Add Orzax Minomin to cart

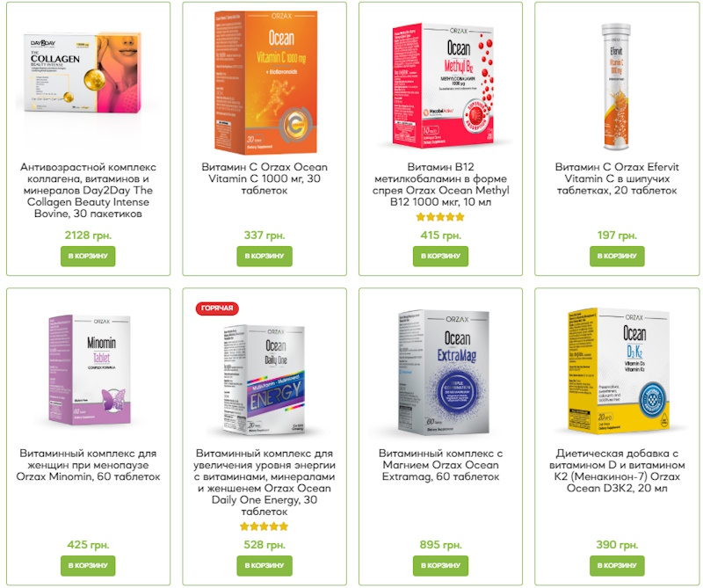tap(88, 565)
